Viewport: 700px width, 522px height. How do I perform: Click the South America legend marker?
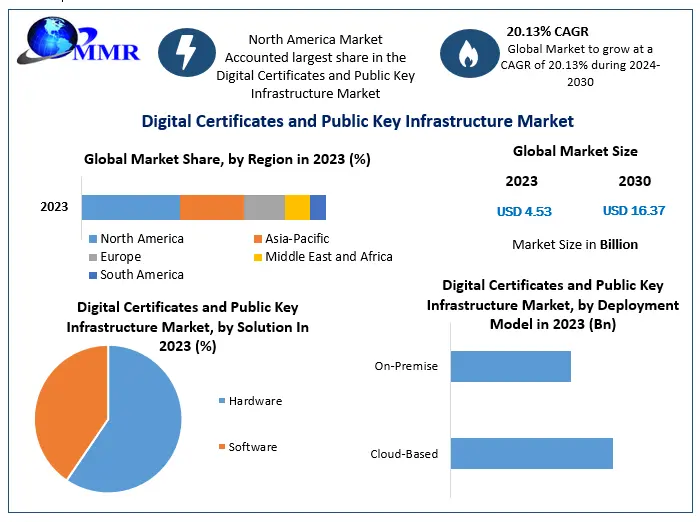pyautogui.click(x=93, y=275)
